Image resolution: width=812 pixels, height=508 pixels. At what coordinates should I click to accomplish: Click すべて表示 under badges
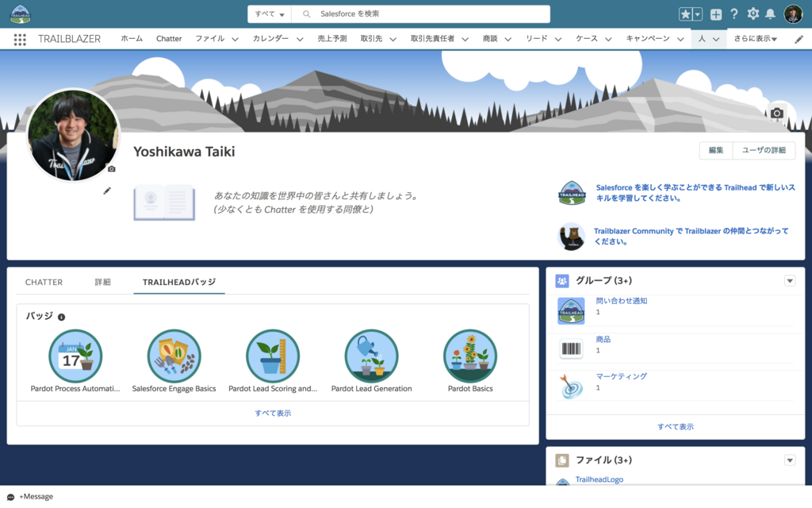point(273,414)
